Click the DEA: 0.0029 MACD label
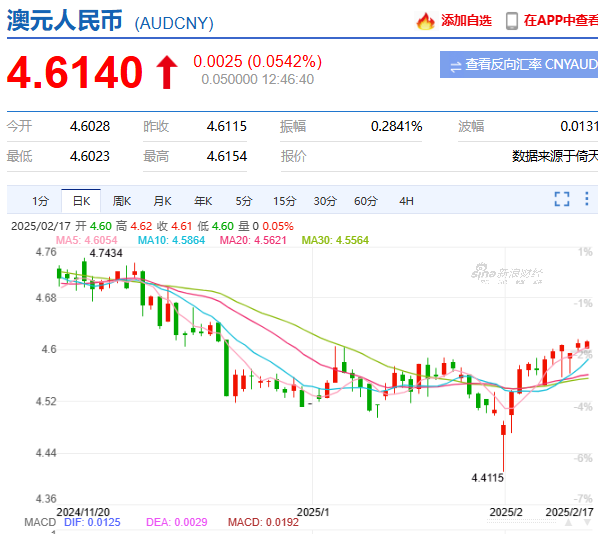 point(177,522)
